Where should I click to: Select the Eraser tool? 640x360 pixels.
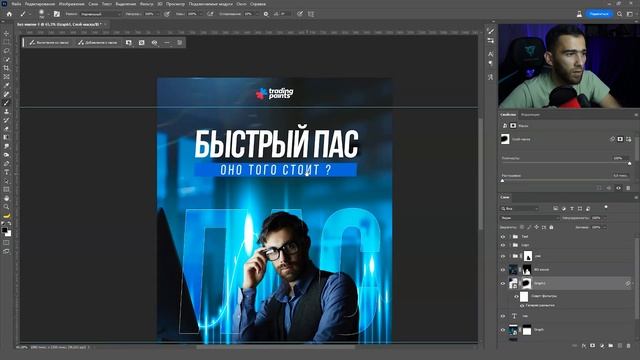[x=6, y=129]
